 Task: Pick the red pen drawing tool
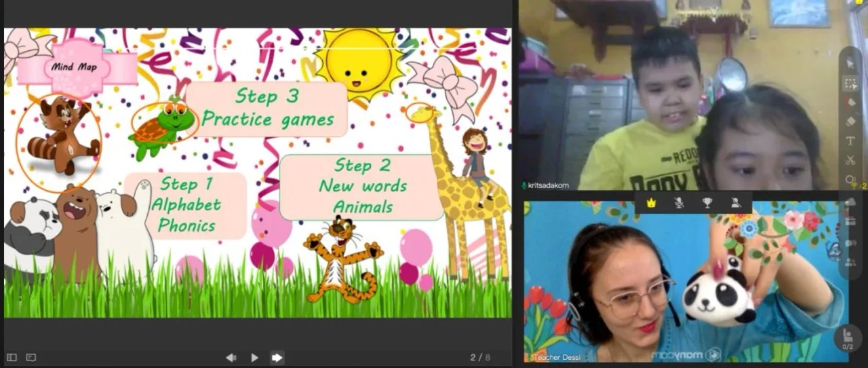tap(850, 103)
